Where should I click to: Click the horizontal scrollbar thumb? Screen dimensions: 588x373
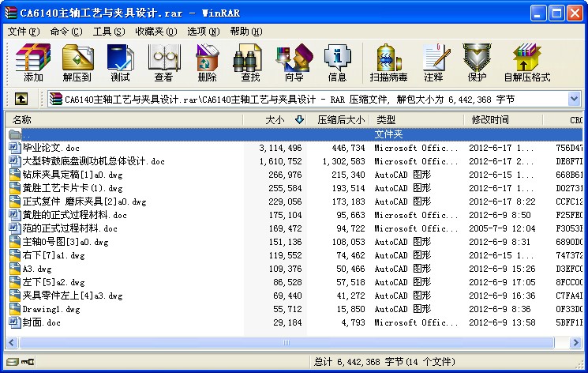pos(287,342)
